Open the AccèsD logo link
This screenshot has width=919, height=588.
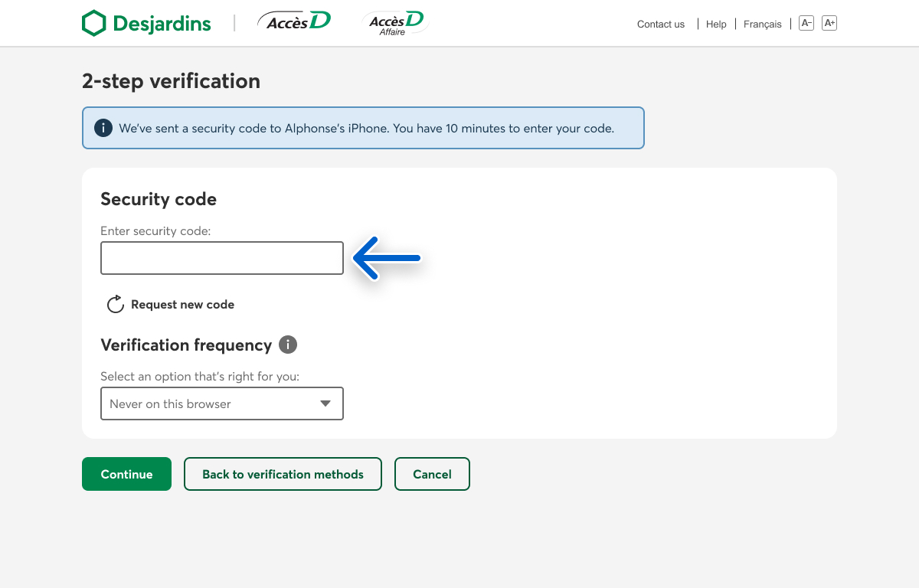coord(294,22)
